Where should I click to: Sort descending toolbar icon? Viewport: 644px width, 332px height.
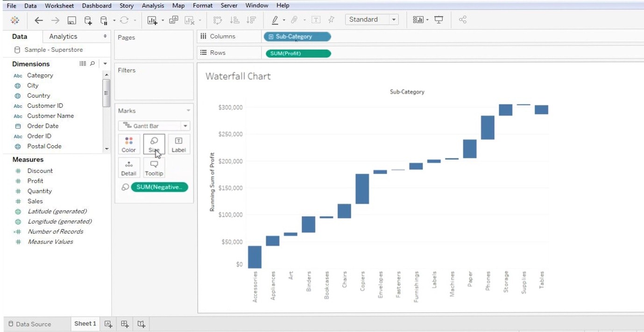[251, 20]
